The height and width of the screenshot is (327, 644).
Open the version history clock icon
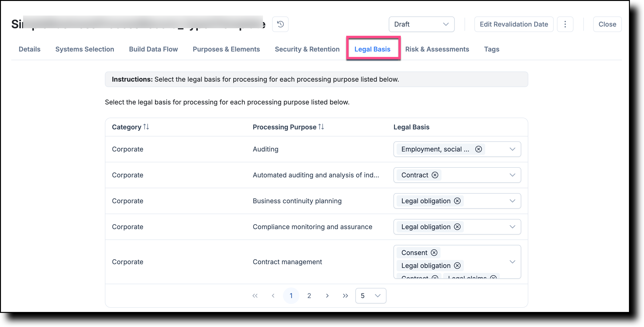click(x=280, y=24)
